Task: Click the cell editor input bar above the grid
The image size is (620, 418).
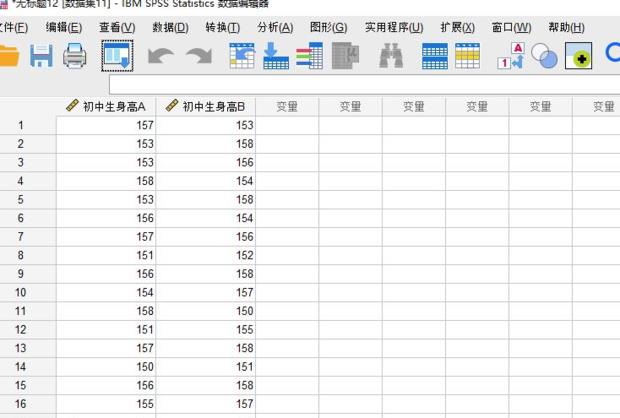Action: click(x=360, y=85)
